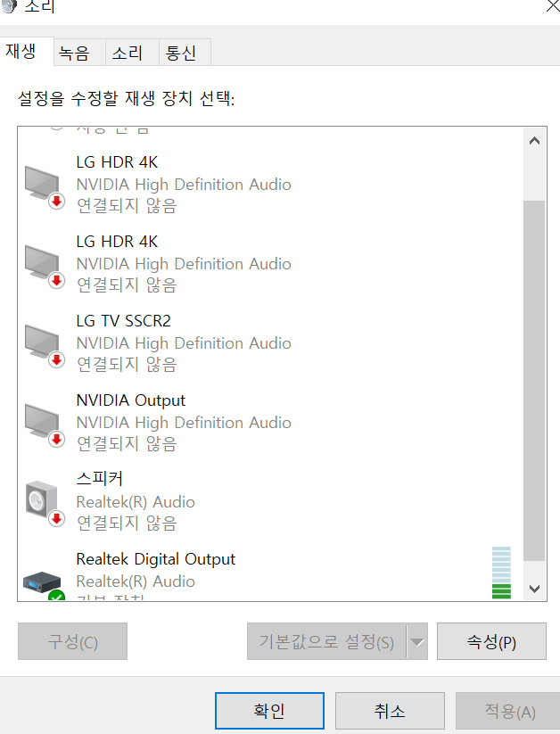The width and height of the screenshot is (560, 734).
Task: Click the 적용(A) button
Action: coord(508,711)
